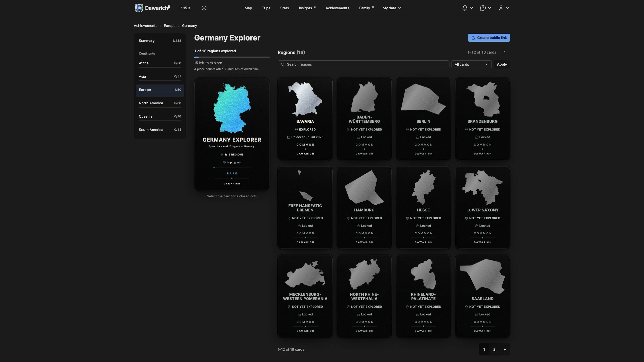Expand the My data menu
The image size is (644, 362).
392,8
